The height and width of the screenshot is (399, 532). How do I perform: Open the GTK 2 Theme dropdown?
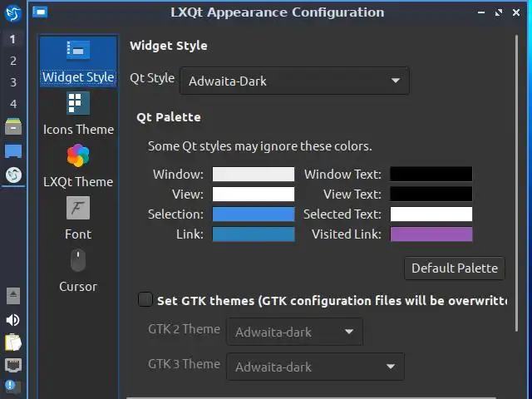pos(294,332)
